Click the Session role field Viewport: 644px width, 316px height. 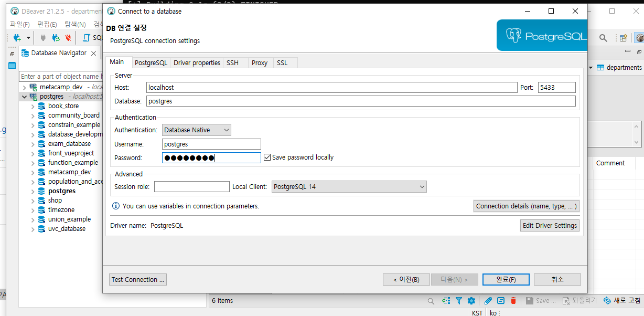click(192, 186)
